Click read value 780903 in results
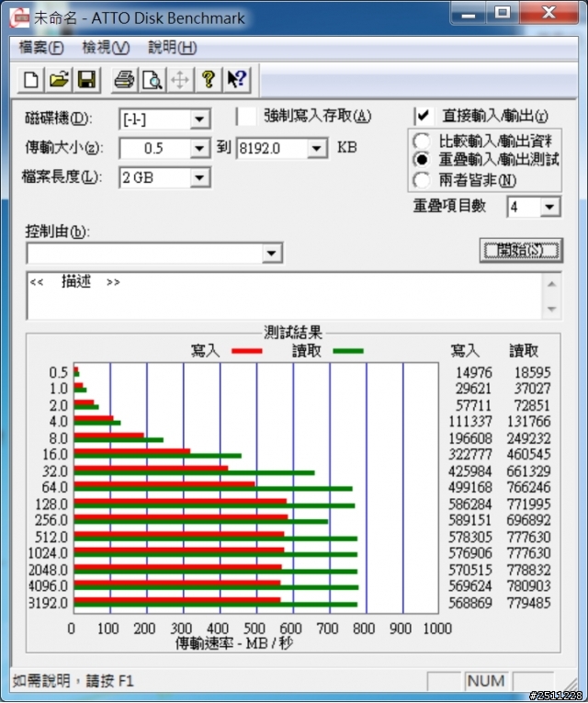The width and height of the screenshot is (588, 703). pos(528,586)
